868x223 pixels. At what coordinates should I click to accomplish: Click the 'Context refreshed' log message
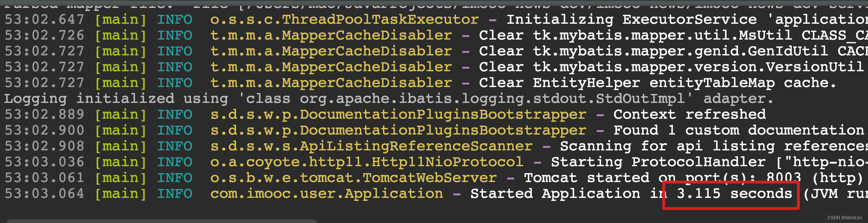[689, 115]
